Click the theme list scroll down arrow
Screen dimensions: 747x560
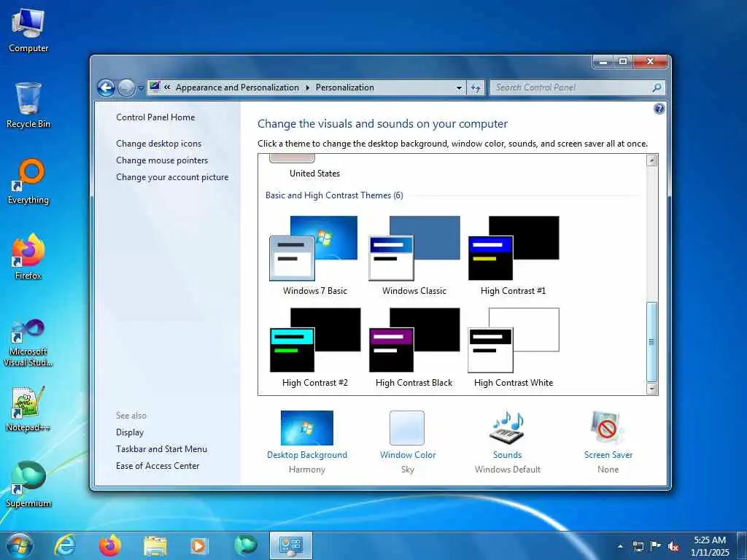[x=651, y=389]
